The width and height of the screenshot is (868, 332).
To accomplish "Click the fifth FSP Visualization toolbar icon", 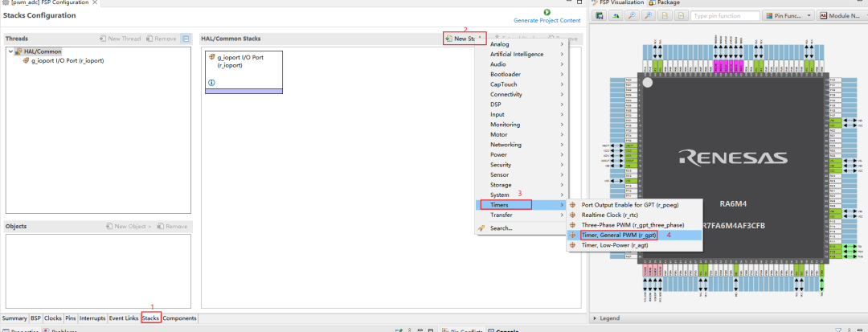I will [664, 16].
